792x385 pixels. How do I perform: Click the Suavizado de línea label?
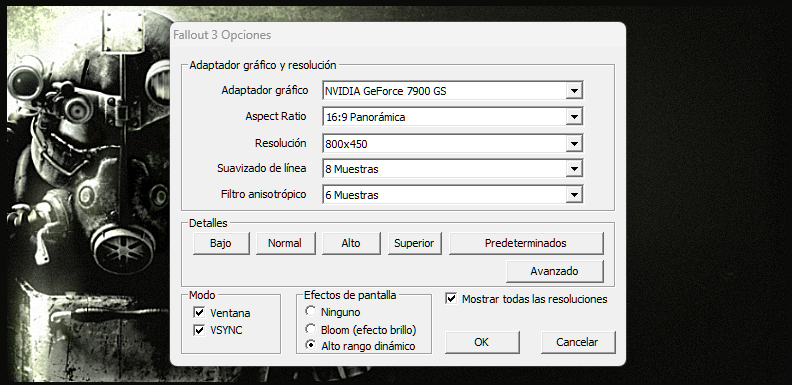click(262, 168)
